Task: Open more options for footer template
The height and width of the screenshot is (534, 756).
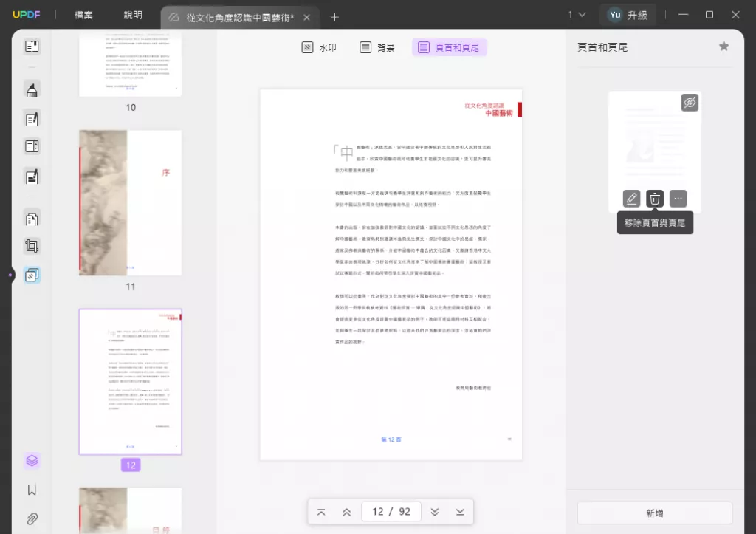Action: (x=678, y=199)
